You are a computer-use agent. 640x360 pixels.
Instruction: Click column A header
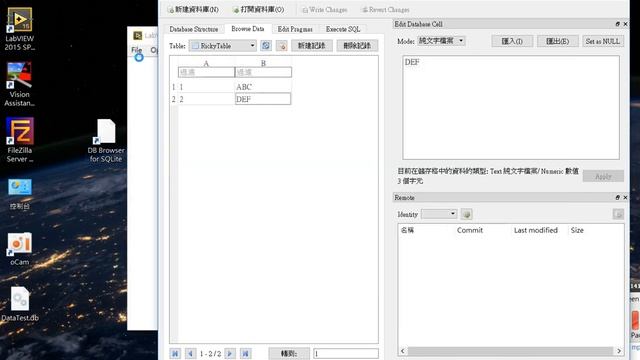(206, 63)
